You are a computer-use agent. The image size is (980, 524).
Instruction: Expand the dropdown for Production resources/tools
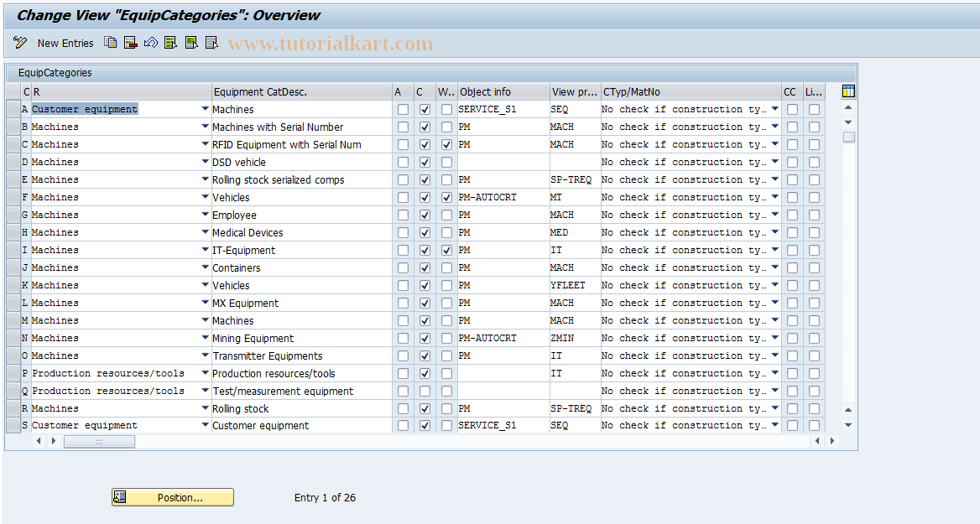[x=204, y=373]
